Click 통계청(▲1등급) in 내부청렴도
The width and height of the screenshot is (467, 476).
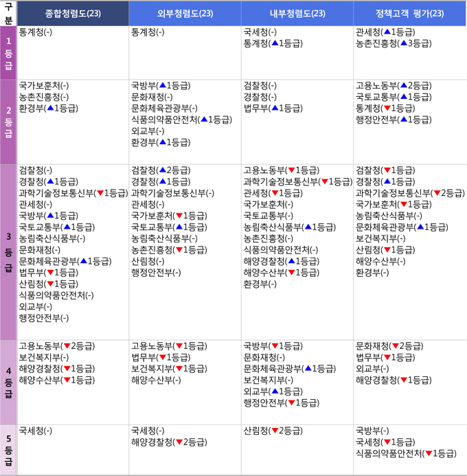tap(273, 43)
